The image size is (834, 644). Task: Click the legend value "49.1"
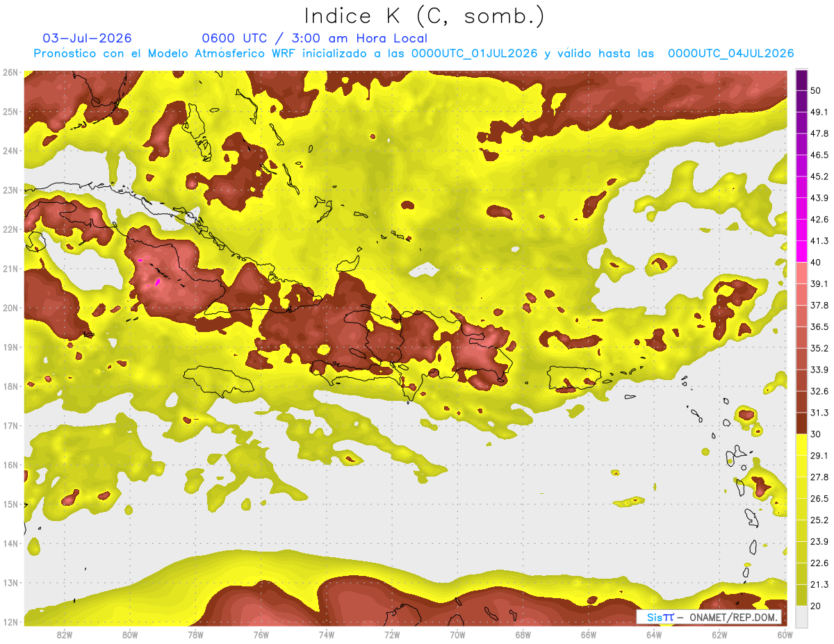coord(819,112)
